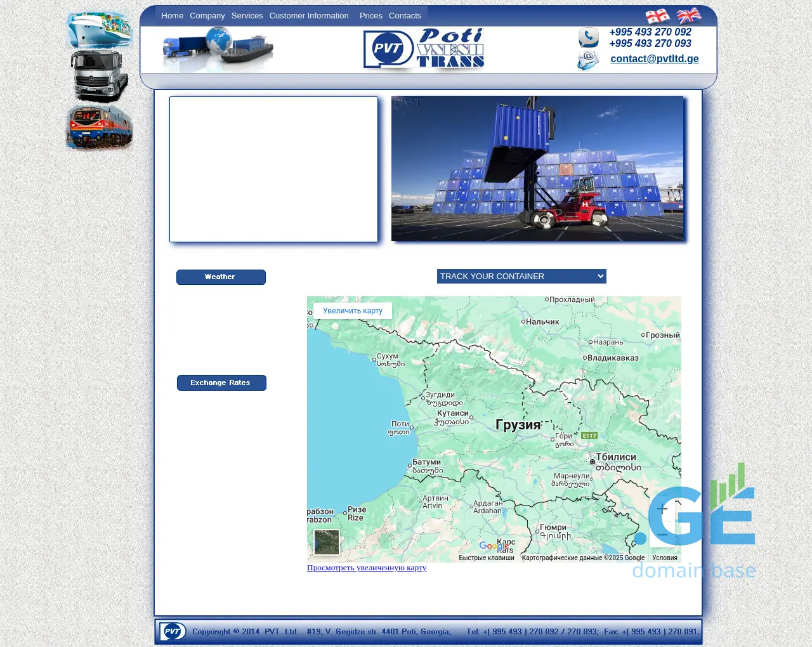
Task: Switch language via the UK flag
Action: [689, 15]
